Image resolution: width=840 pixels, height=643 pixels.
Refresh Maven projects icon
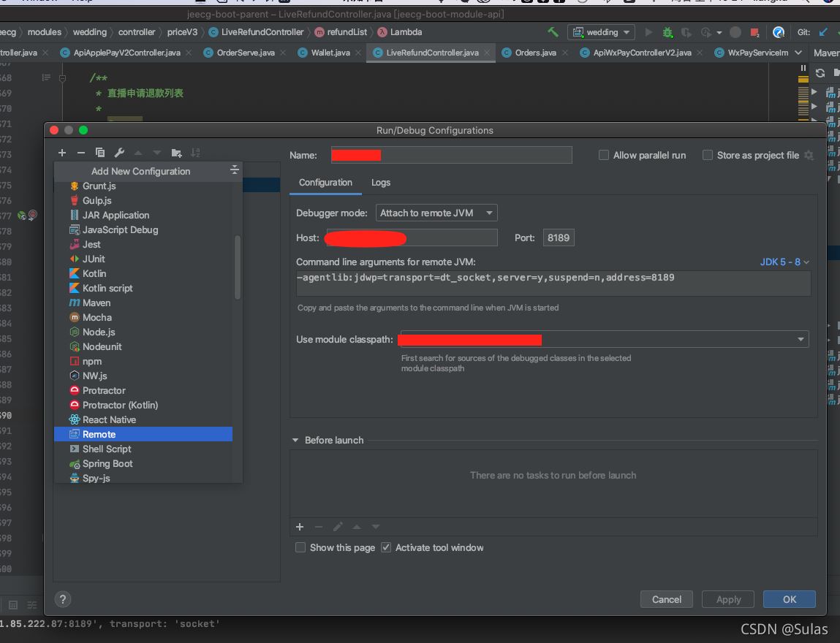click(820, 73)
